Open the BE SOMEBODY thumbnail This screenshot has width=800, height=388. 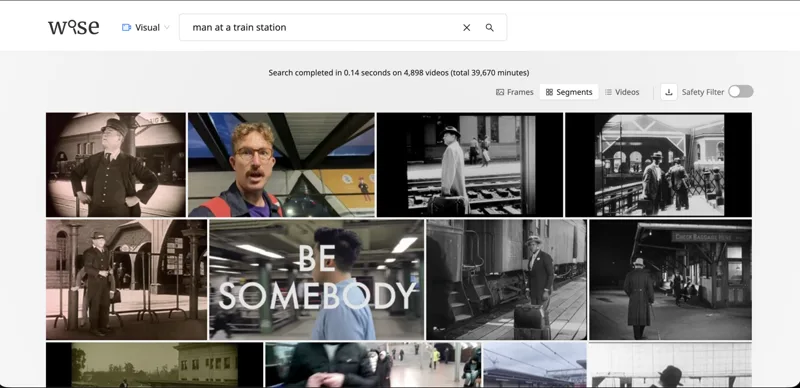[x=316, y=280]
